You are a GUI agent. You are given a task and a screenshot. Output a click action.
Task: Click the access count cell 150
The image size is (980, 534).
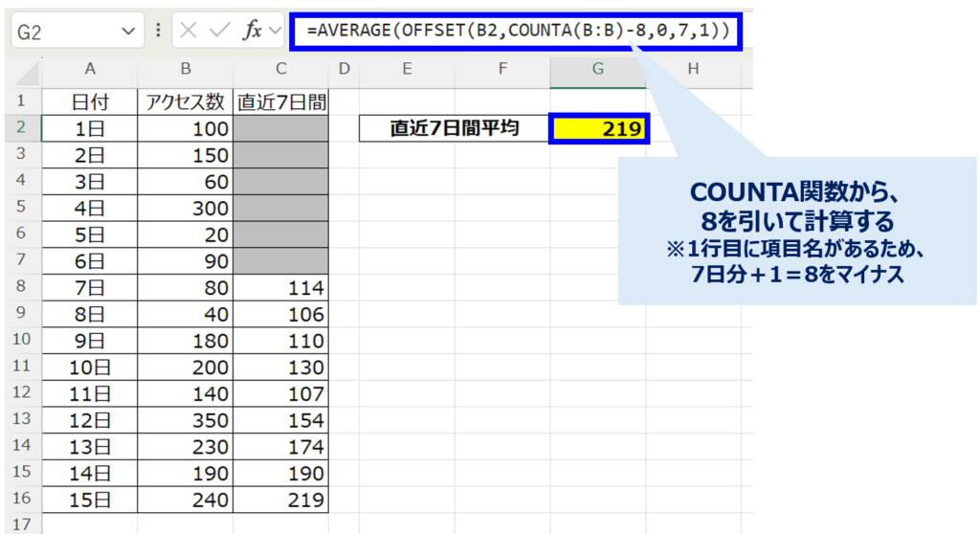click(x=186, y=155)
